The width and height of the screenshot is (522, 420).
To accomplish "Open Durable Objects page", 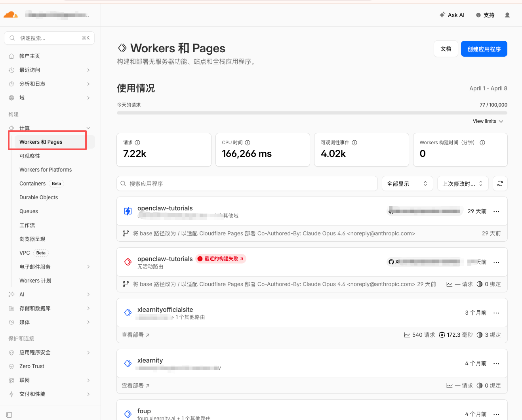I will [x=38, y=197].
